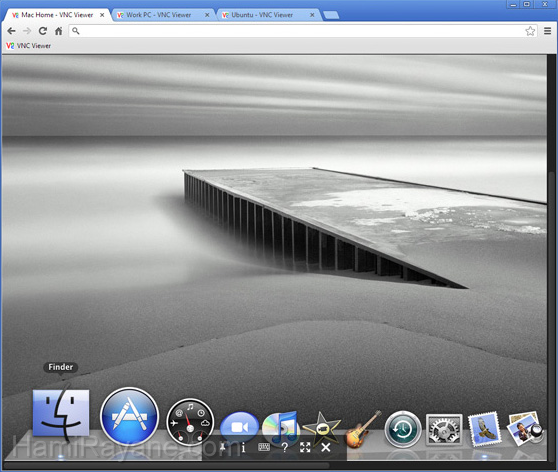Show VNC connection information

[x=243, y=447]
